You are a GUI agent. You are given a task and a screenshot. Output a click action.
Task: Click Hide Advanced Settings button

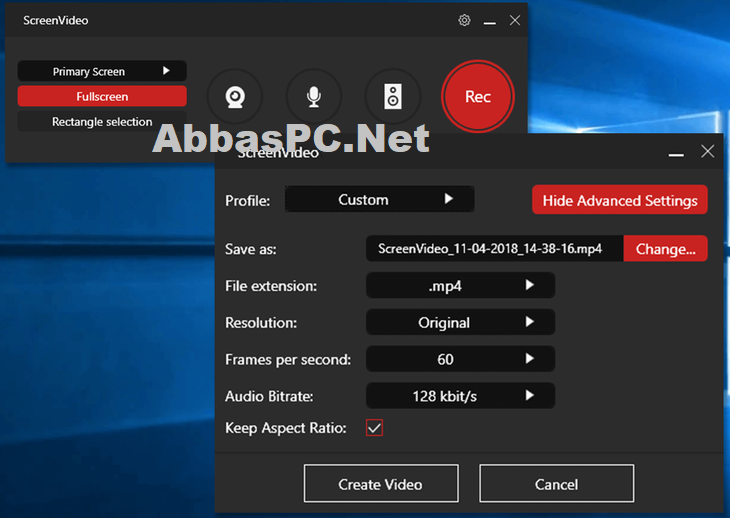point(620,200)
